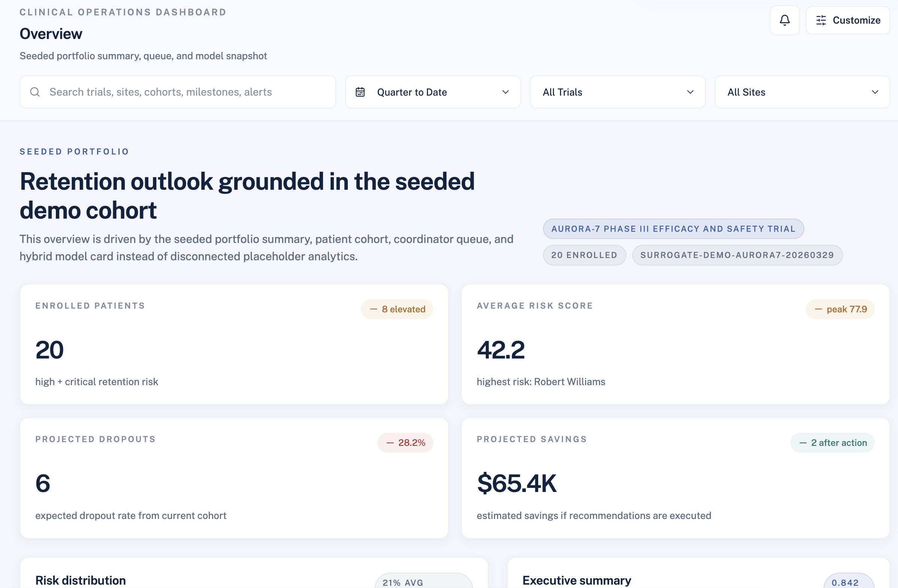Open the Customize button
The width and height of the screenshot is (898, 588).
pyautogui.click(x=847, y=20)
